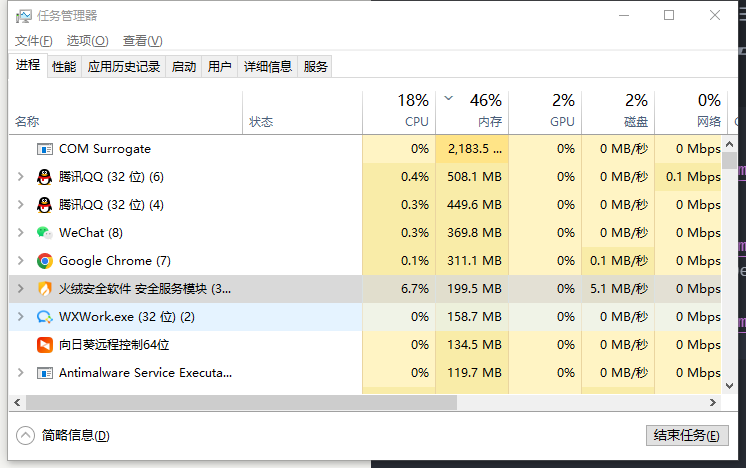Sort by the CPU column header

pyautogui.click(x=399, y=113)
